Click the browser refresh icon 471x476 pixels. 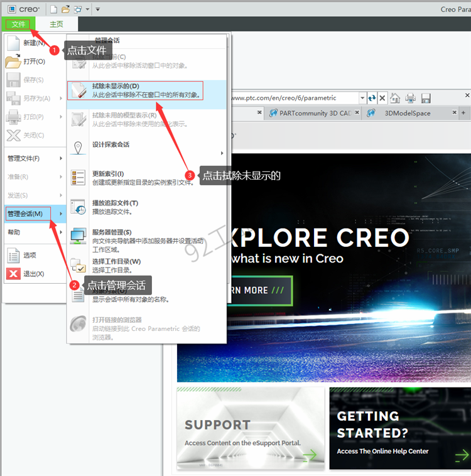(372, 98)
